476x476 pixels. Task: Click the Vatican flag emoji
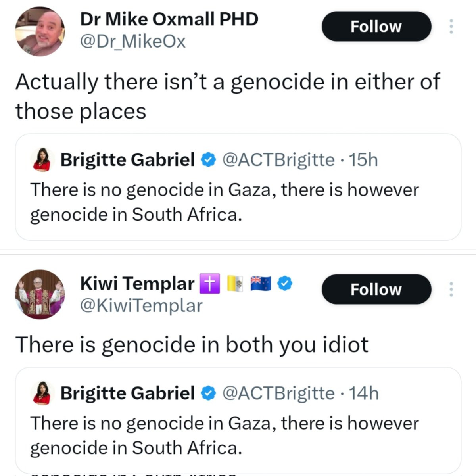234,284
